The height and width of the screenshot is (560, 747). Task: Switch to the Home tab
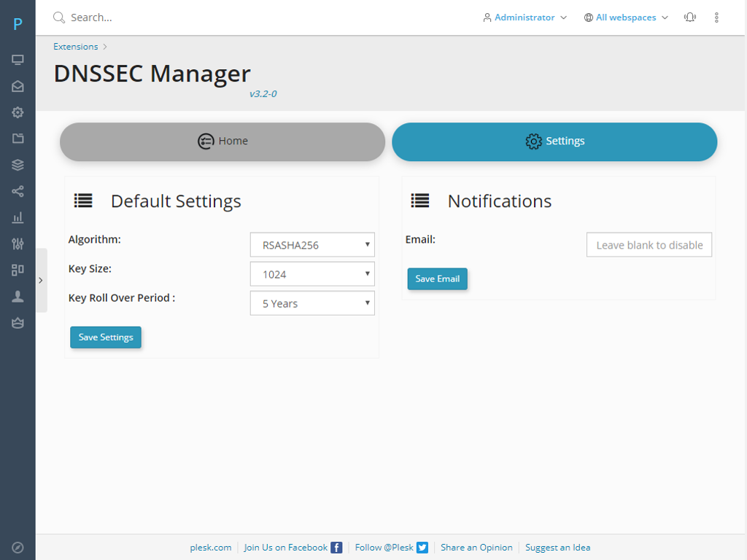pyautogui.click(x=222, y=141)
